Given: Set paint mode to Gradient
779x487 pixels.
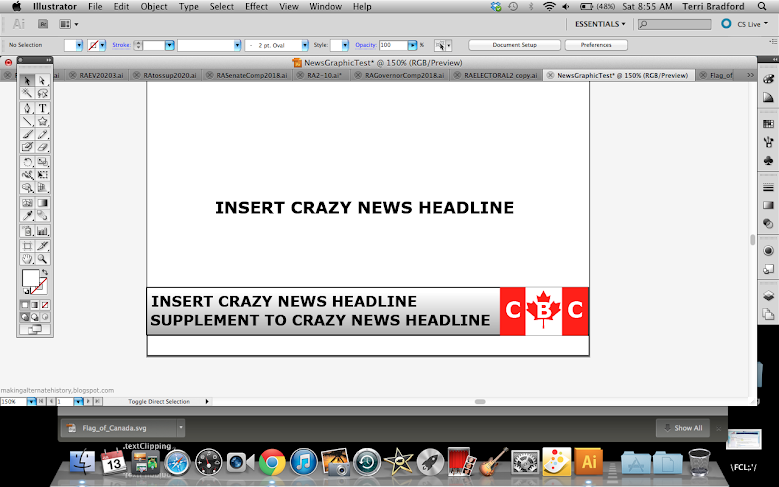Looking at the screenshot, I should click(x=35, y=305).
